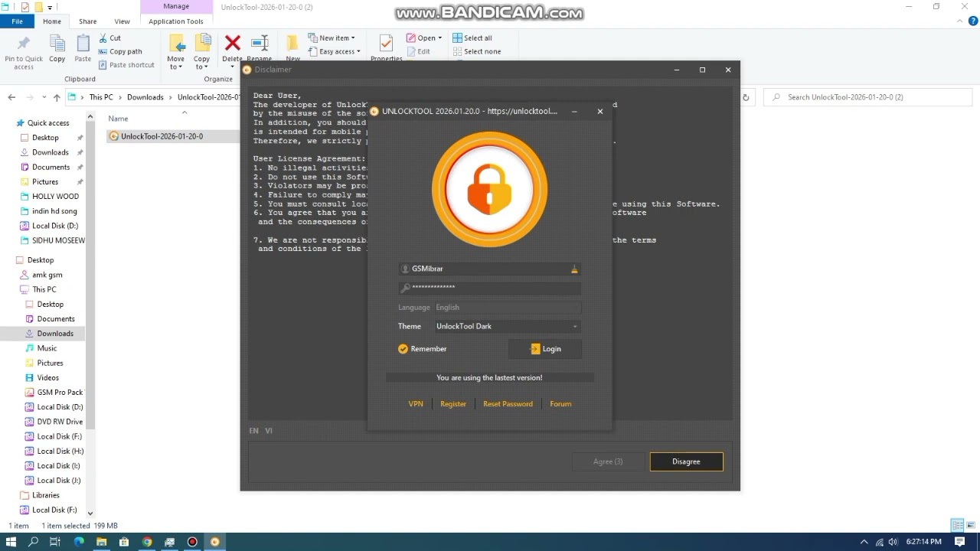Open Google Chrome from the taskbar
Image resolution: width=980 pixels, height=551 pixels.
pyautogui.click(x=146, y=542)
